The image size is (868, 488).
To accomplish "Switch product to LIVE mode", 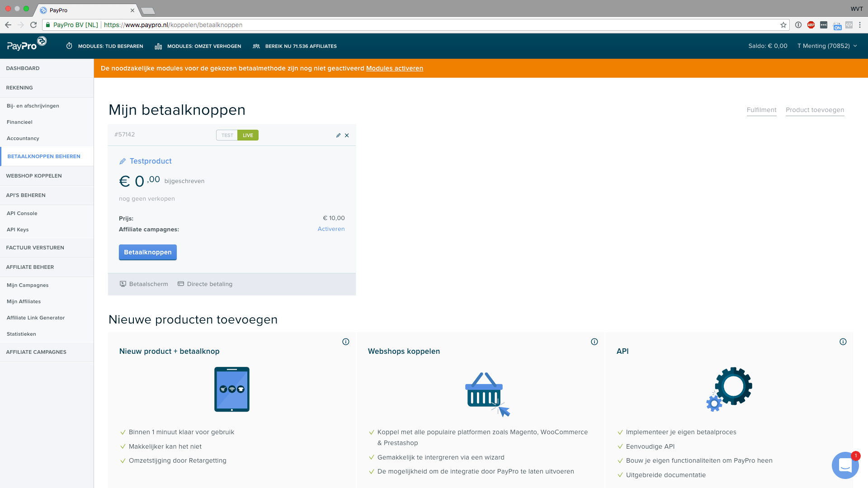I will (248, 135).
